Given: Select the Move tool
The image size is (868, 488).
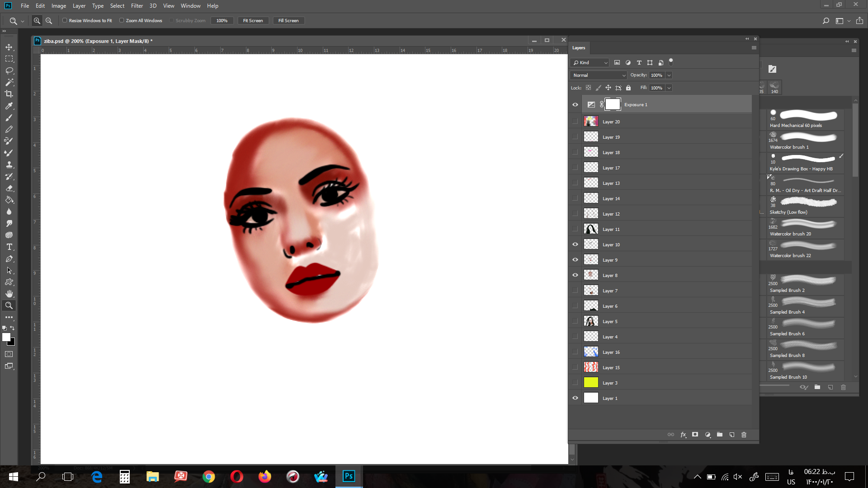Looking at the screenshot, I should tap(9, 47).
